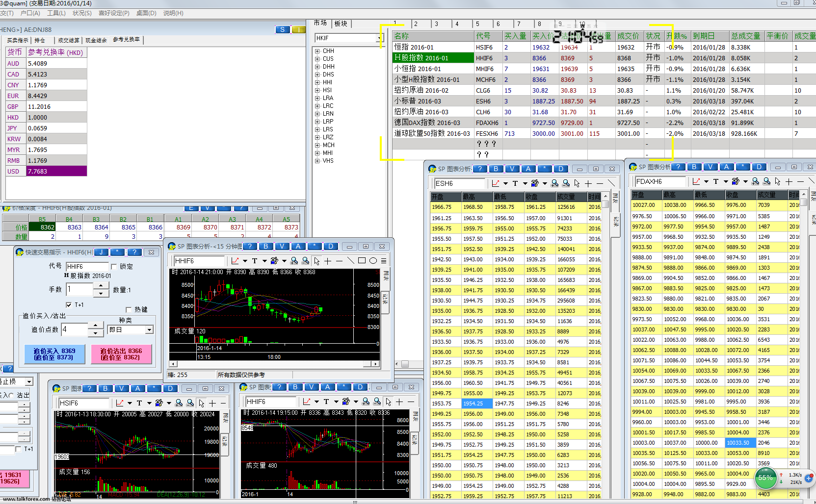Viewport: 816px width, 504px height.
Task: Zoom out on the ESH6 chart window
Action: click(566, 183)
